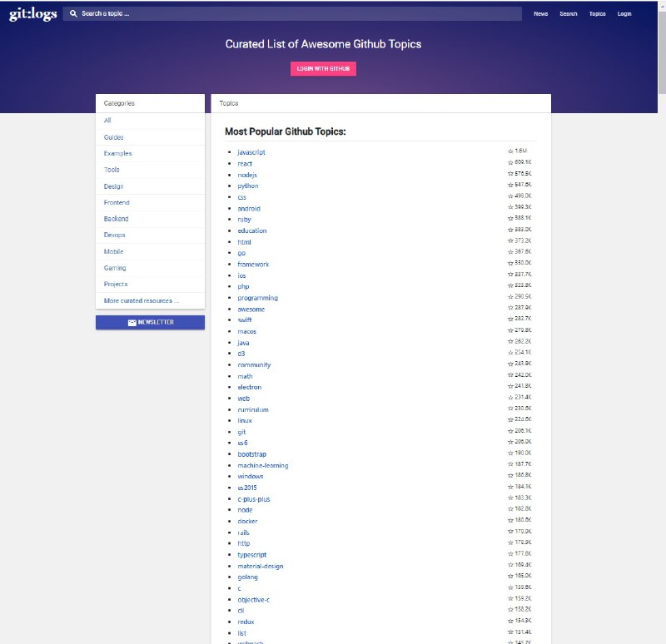666x644 pixels.
Task: Open News in the top navigation
Action: point(540,14)
